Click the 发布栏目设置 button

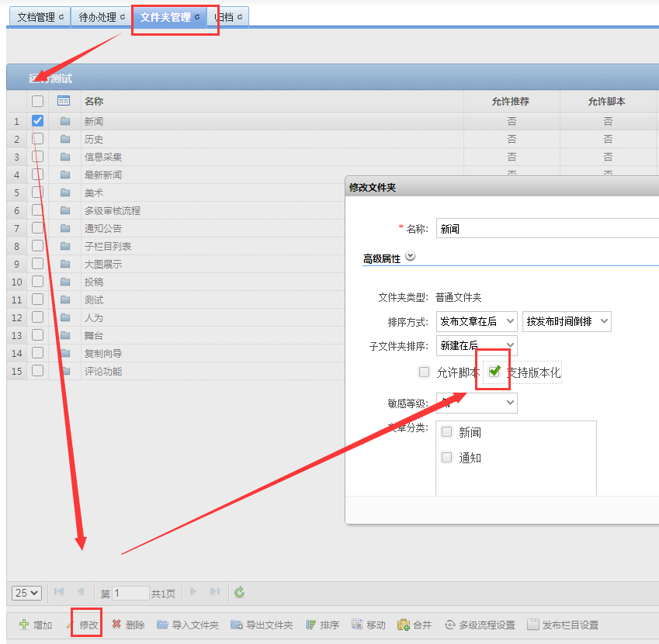563,625
